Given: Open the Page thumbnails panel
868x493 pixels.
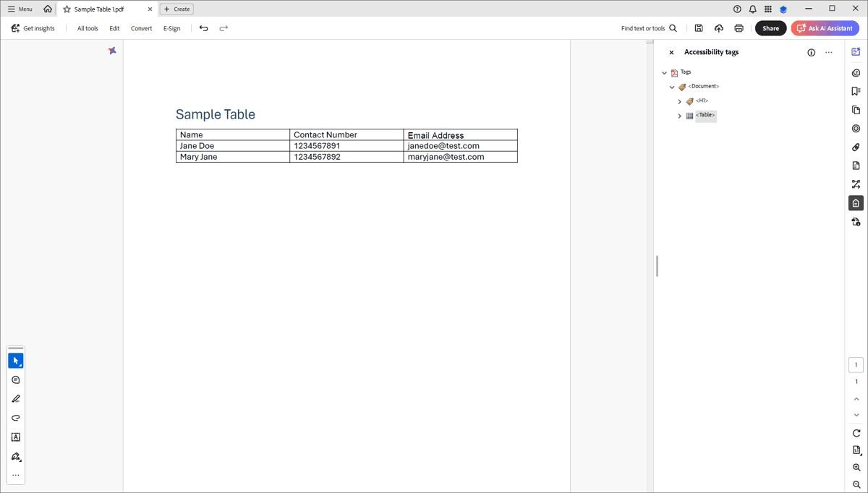Looking at the screenshot, I should point(856,110).
